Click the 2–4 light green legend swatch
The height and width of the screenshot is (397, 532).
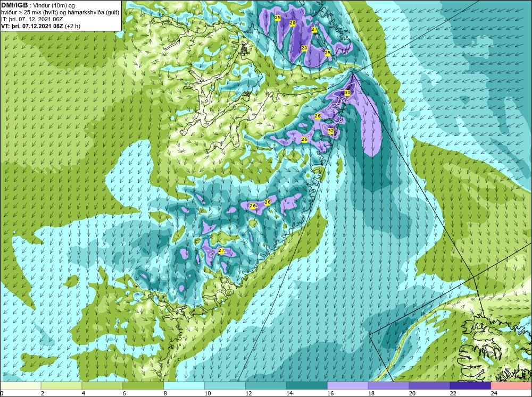tap(61, 386)
